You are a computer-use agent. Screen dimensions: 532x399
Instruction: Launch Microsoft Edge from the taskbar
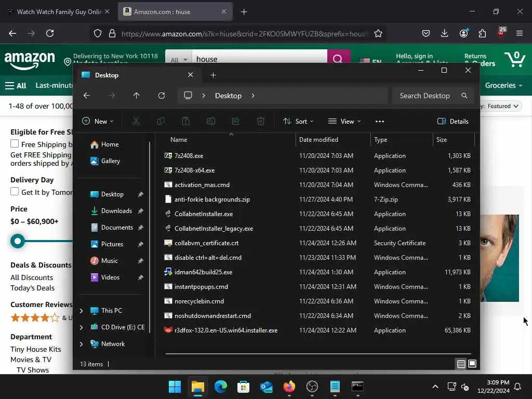pos(220,387)
